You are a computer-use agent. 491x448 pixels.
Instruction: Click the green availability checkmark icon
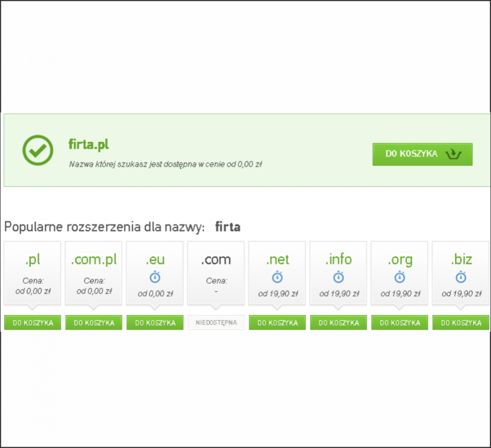[37, 150]
